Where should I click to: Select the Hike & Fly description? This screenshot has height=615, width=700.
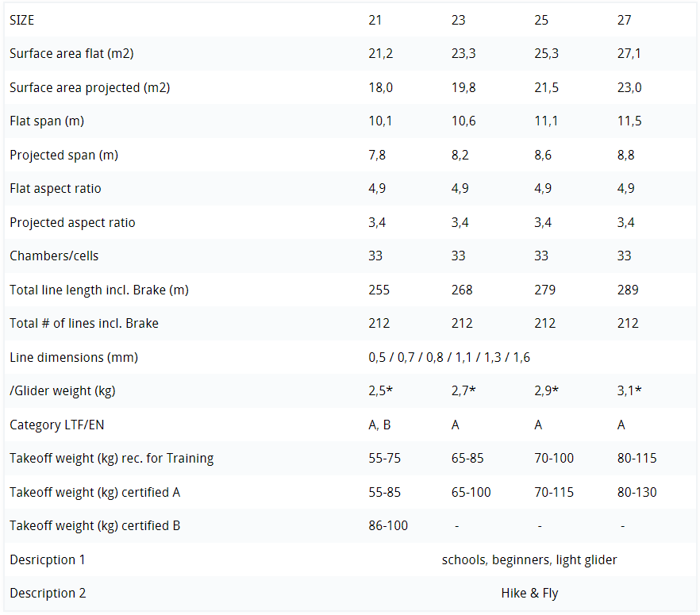pyautogui.click(x=529, y=594)
